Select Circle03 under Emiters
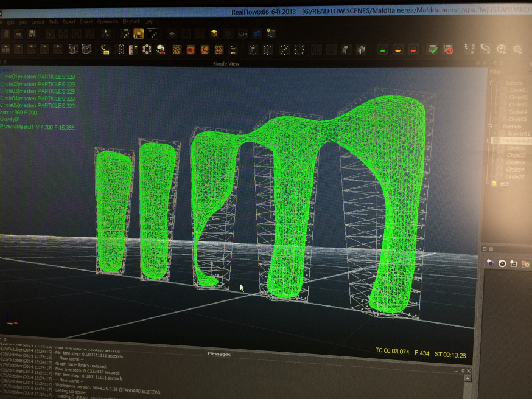Screen dimensions: 532x399 point(517,105)
